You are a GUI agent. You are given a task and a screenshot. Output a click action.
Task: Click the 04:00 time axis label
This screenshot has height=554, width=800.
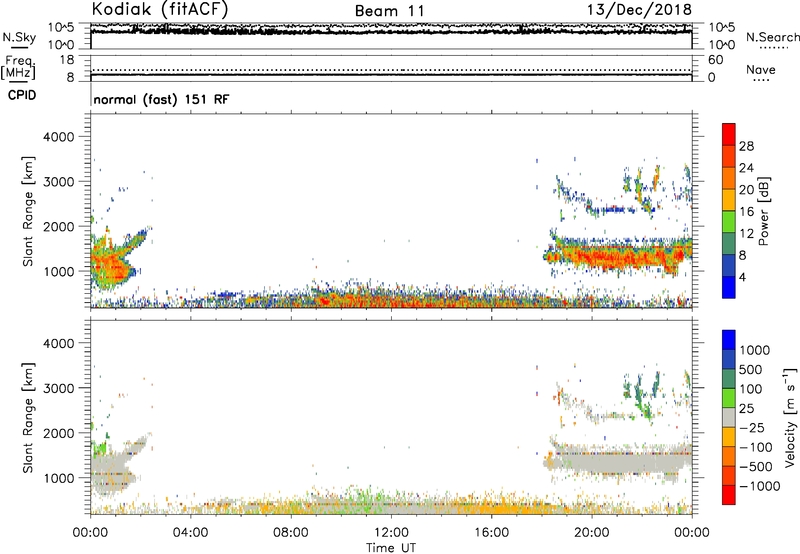(190, 533)
